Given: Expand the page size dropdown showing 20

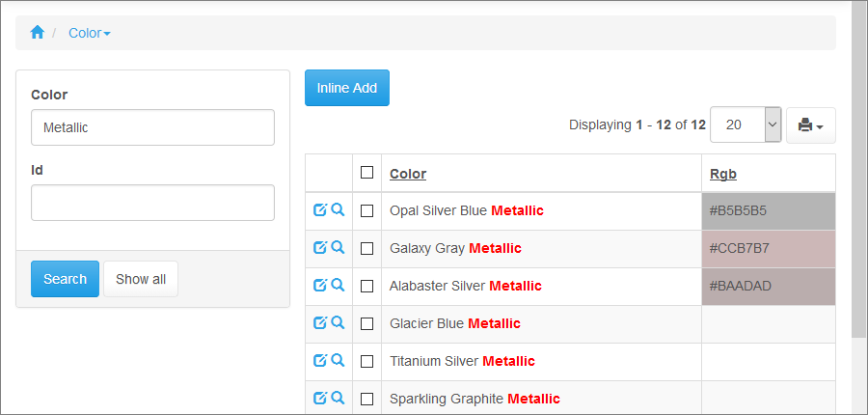Looking at the screenshot, I should 773,124.
